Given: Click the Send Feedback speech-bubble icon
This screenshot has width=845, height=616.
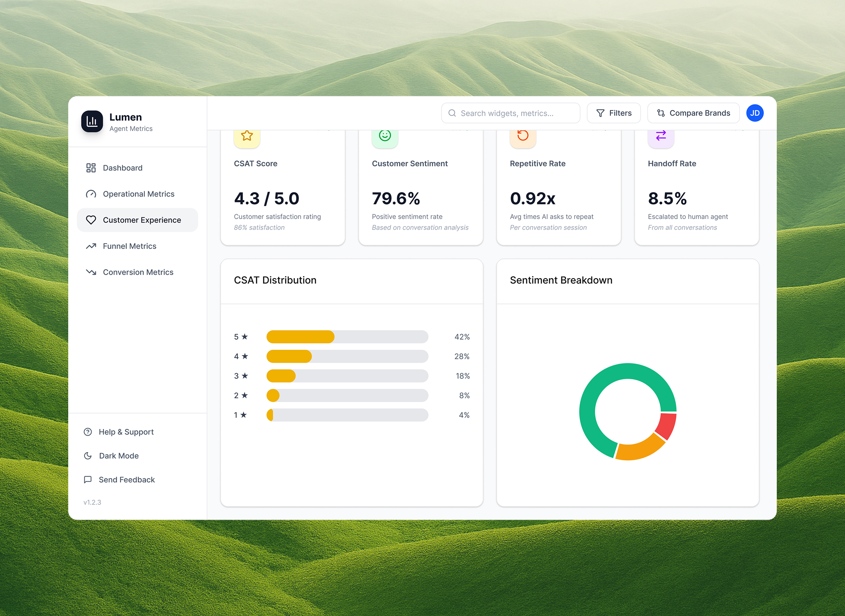Looking at the screenshot, I should click(x=88, y=480).
